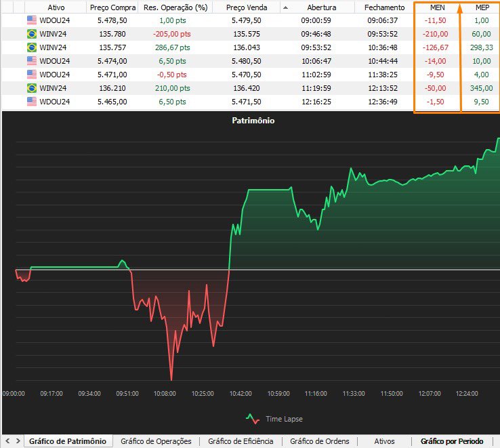Sort by the Preço Compra column header
Viewport: 500px width, 448px height.
112,7
